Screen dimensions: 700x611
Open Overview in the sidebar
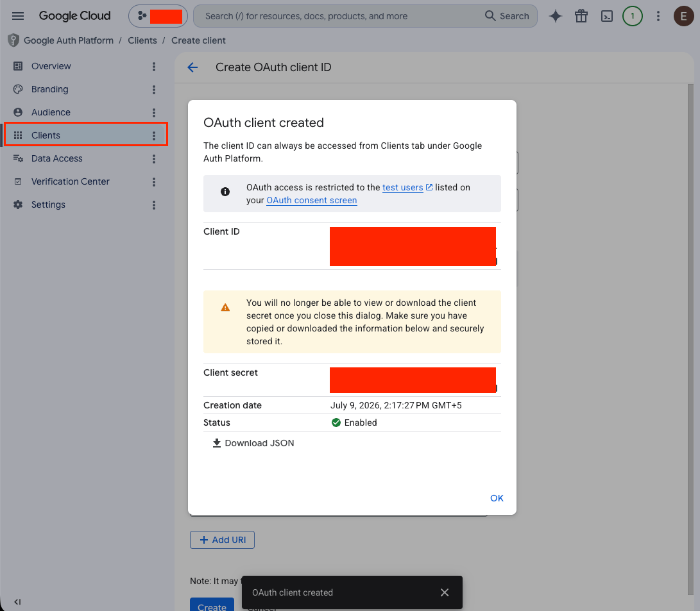(51, 66)
